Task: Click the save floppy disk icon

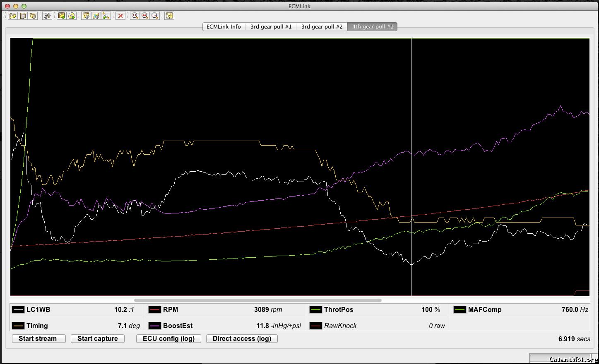Action: (23, 16)
